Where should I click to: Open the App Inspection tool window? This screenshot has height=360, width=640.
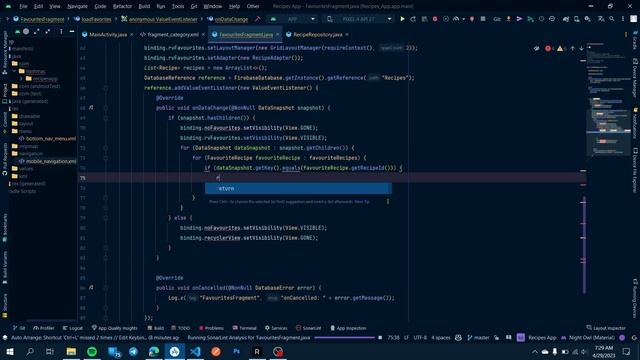[348, 328]
